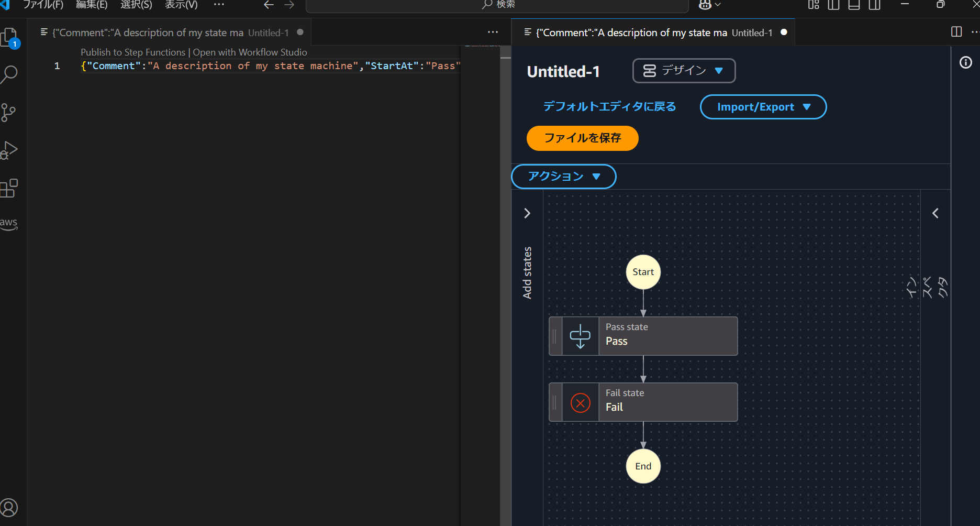The height and width of the screenshot is (526, 980).
Task: Open the Source Control view
Action: coord(8,113)
